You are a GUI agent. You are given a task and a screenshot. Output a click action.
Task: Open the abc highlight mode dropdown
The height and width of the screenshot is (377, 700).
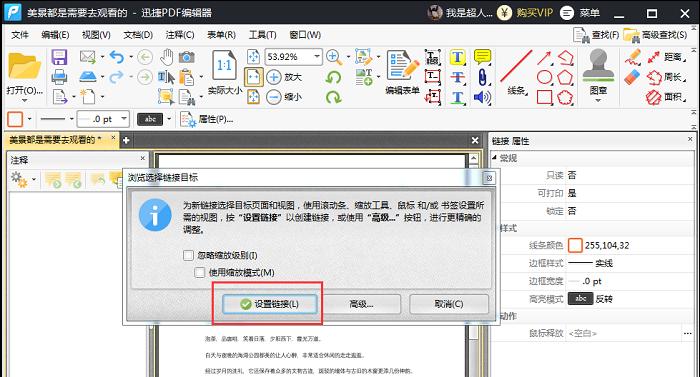click(169, 119)
